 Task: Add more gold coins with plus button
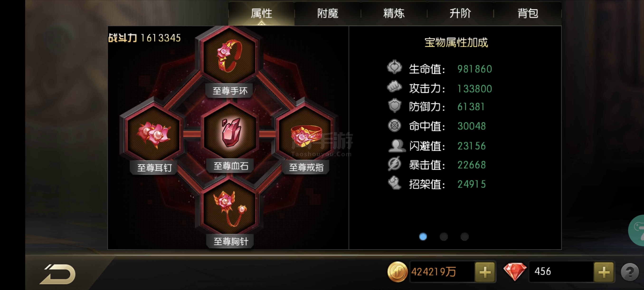tap(485, 272)
